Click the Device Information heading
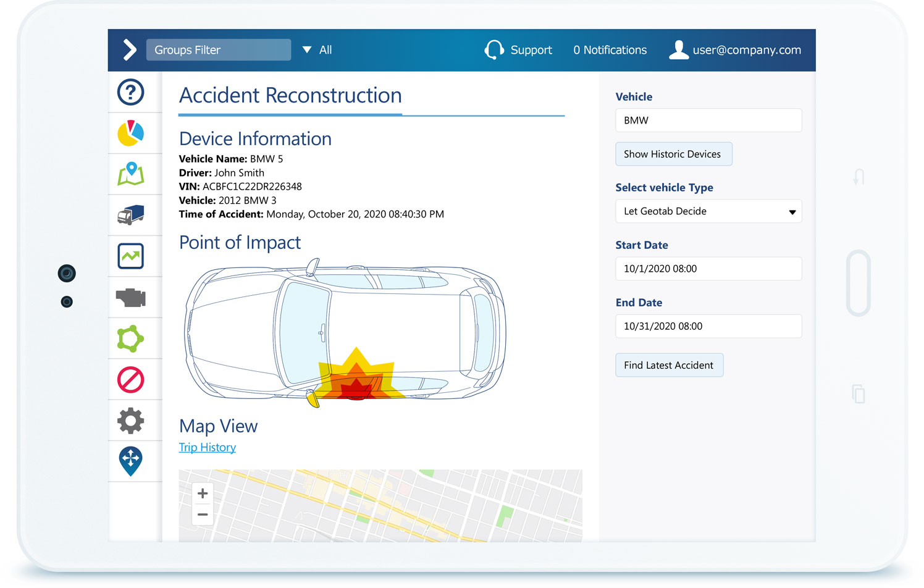 pyautogui.click(x=255, y=139)
